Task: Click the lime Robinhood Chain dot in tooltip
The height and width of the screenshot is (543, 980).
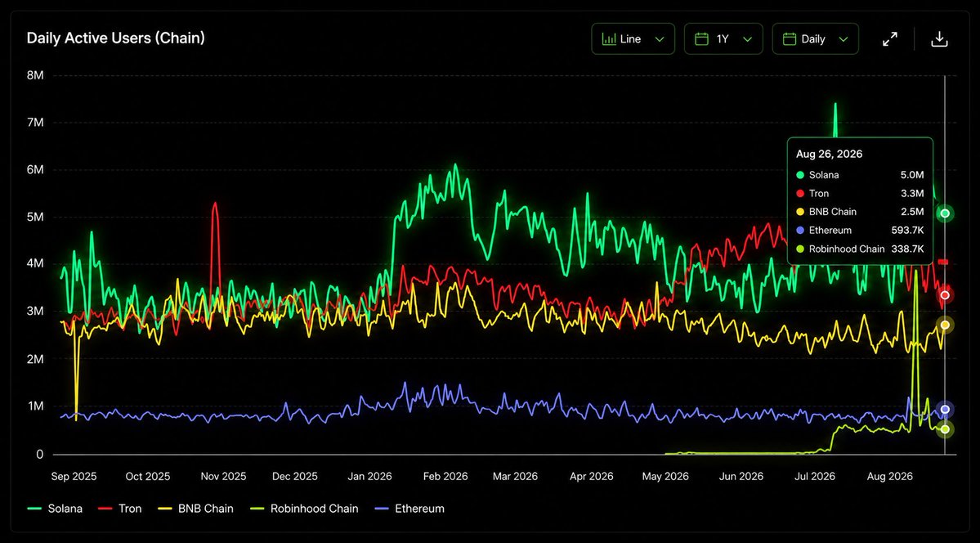Action: [801, 249]
